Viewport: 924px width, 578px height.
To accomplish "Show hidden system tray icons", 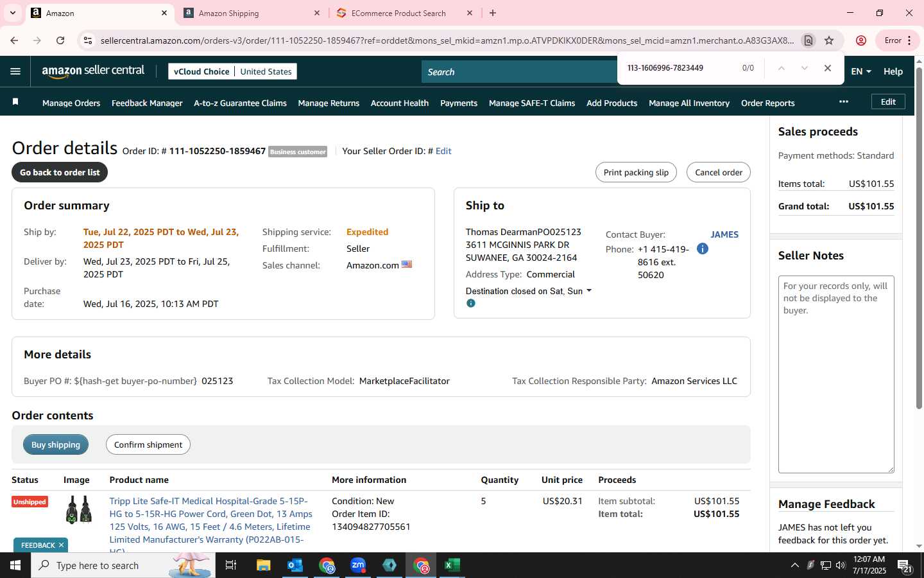I will (794, 565).
